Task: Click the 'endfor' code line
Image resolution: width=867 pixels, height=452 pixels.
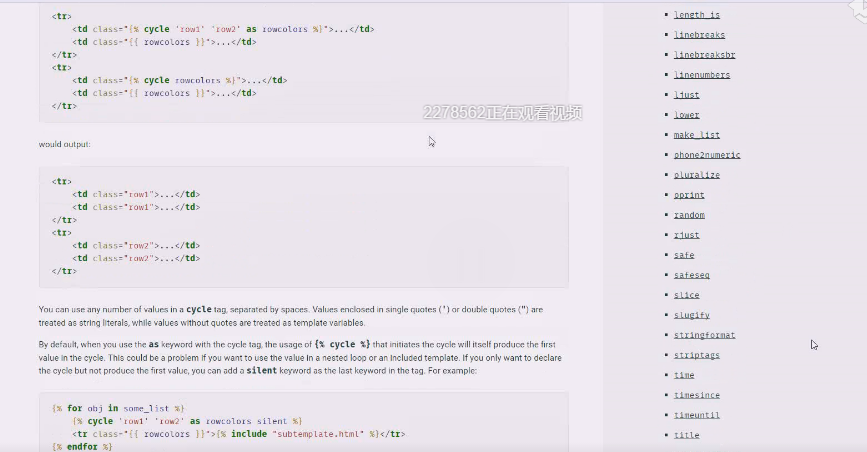Action: [x=82, y=446]
